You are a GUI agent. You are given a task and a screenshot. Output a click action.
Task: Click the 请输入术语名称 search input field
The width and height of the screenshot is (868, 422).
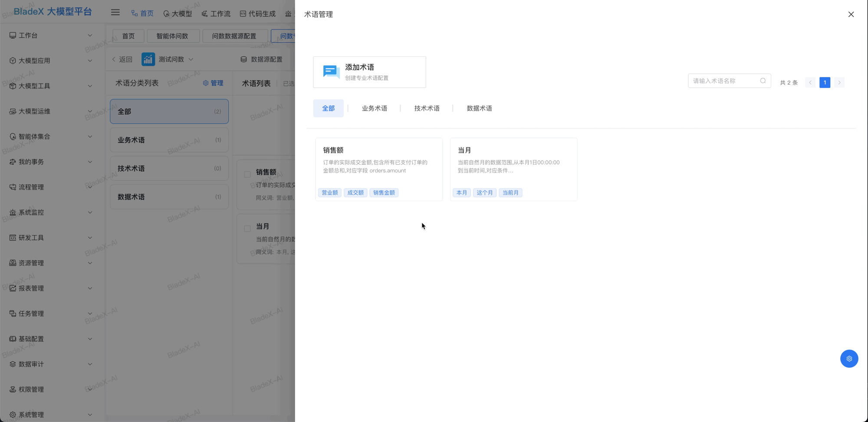(x=720, y=80)
